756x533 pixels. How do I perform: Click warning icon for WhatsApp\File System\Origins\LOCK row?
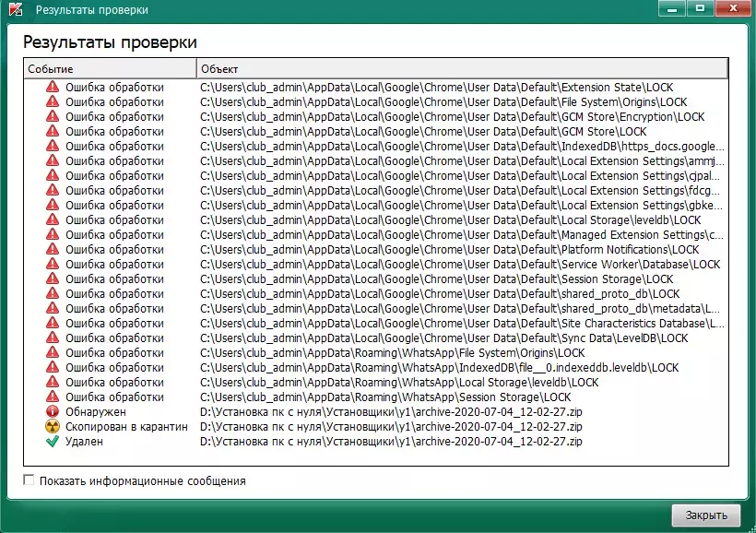(53, 352)
